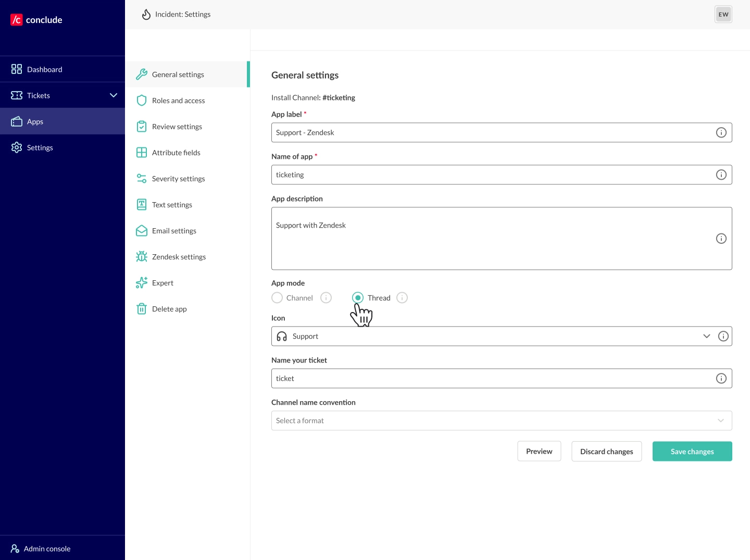
Task: Click the info icon in App label field
Action: tap(721, 132)
